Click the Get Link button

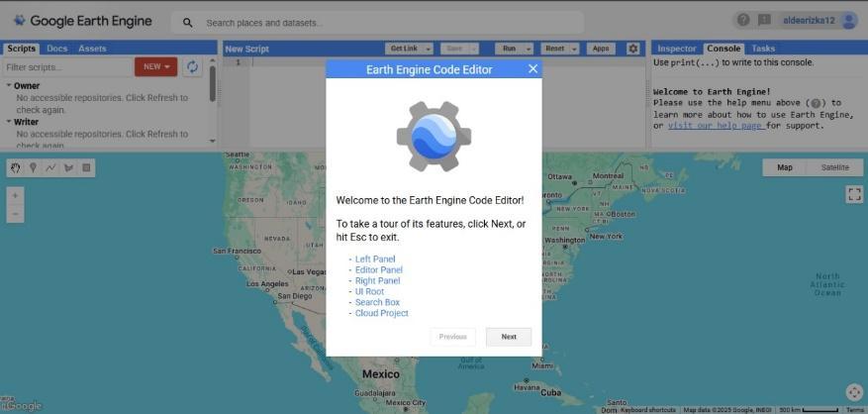[x=404, y=49]
